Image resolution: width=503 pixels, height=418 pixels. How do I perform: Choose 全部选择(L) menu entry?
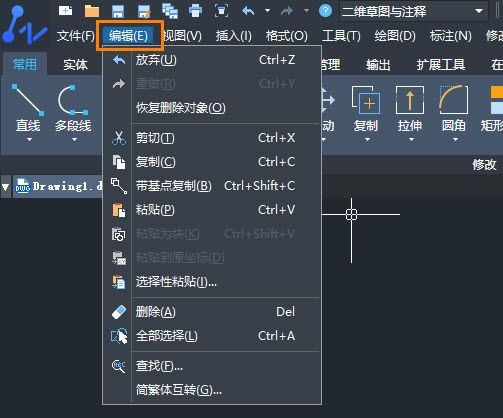(x=212, y=336)
